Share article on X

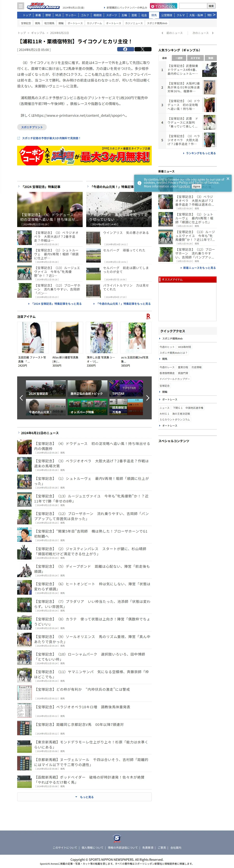pyautogui.click(x=143, y=49)
